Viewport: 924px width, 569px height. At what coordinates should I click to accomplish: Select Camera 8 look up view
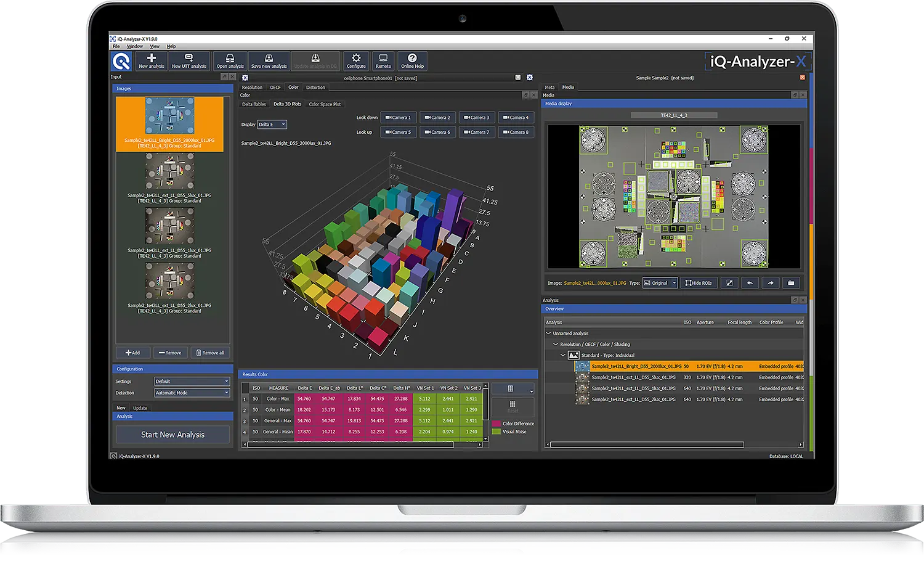pyautogui.click(x=516, y=132)
